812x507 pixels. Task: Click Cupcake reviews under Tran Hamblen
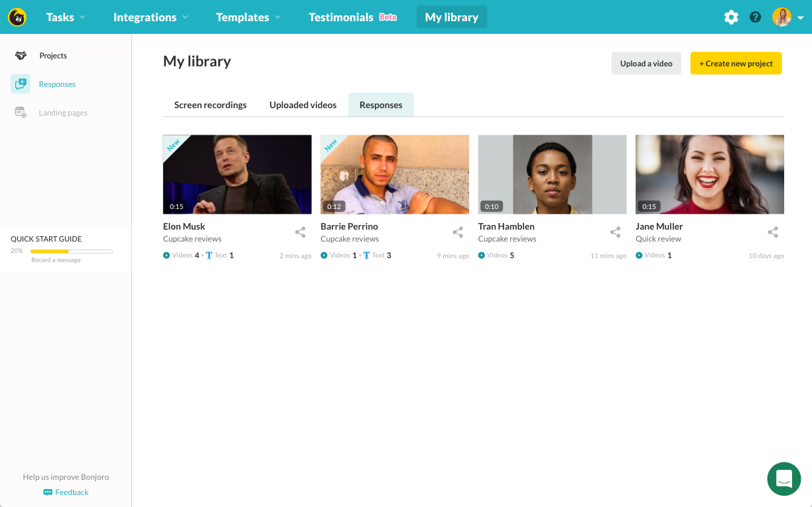point(507,239)
